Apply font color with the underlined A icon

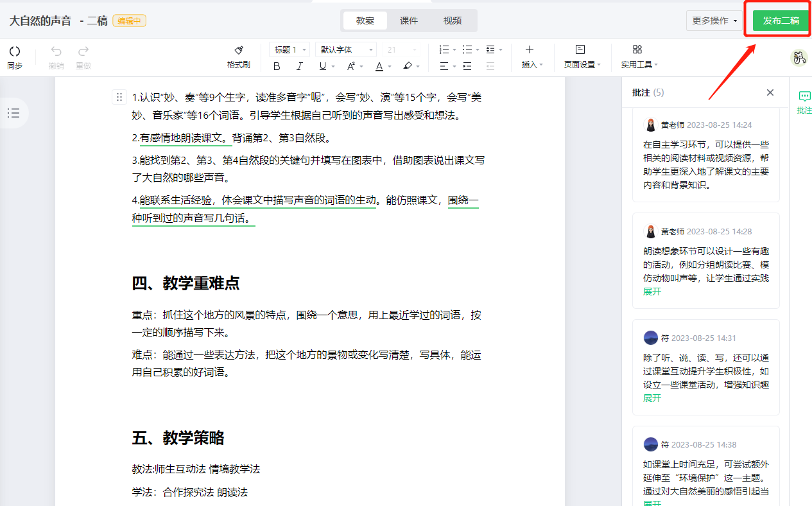(379, 66)
